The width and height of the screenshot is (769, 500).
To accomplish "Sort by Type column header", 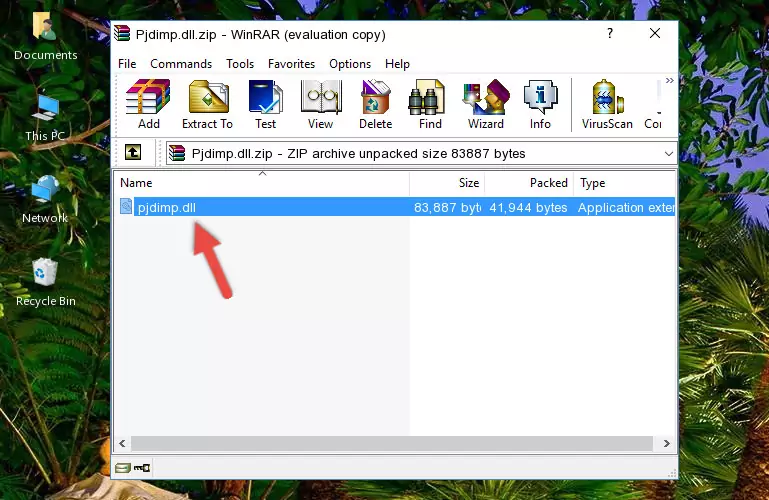I will pyautogui.click(x=625, y=183).
